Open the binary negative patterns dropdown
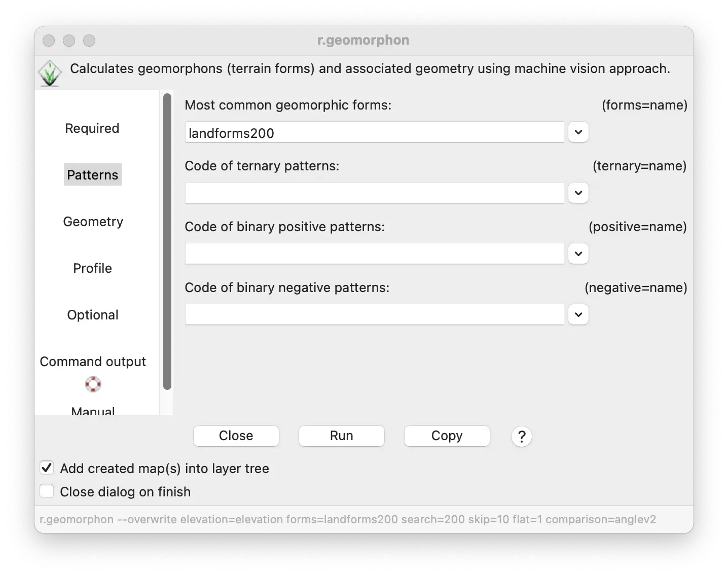Image resolution: width=728 pixels, height=576 pixels. tap(578, 315)
